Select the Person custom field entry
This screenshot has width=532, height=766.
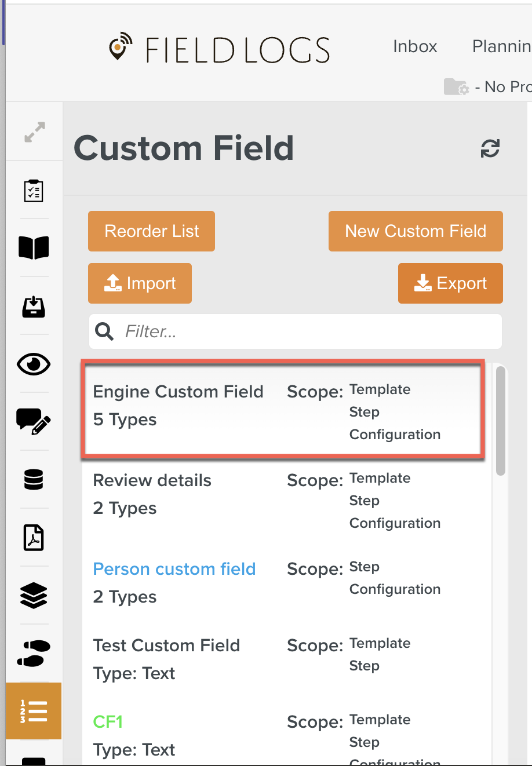174,569
